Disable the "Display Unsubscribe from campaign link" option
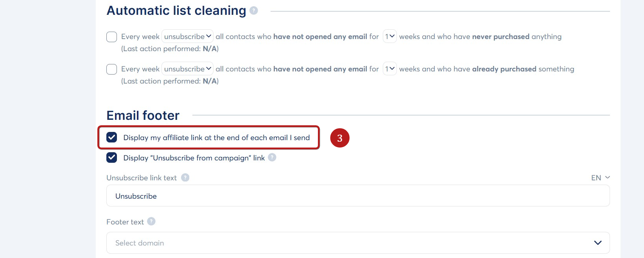The height and width of the screenshot is (258, 644). [x=111, y=158]
